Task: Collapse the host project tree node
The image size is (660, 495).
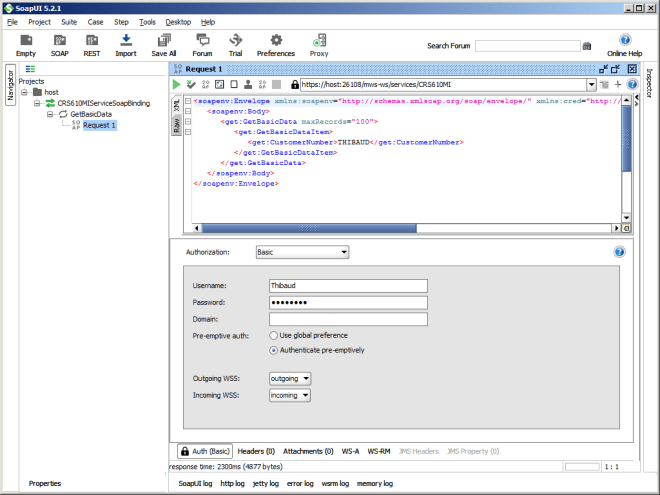Action: [26, 92]
